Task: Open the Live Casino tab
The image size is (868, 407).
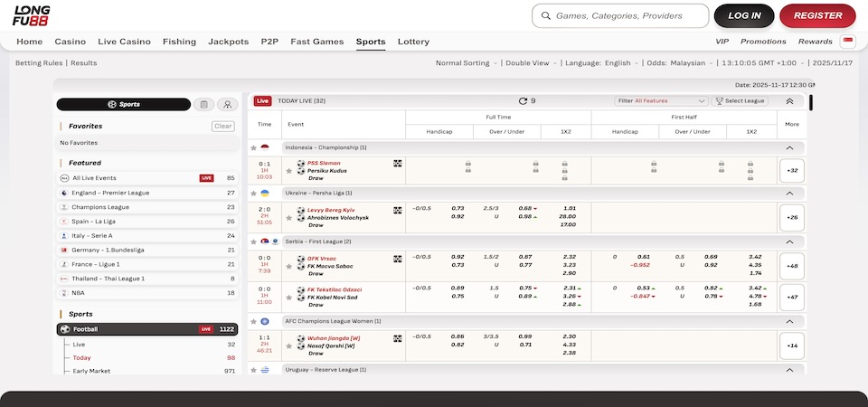Action: tap(124, 42)
